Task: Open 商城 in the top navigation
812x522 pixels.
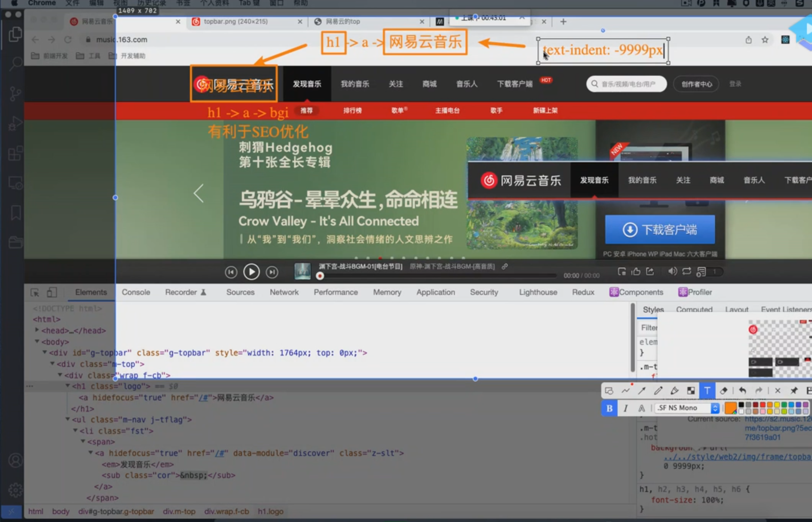Action: pos(430,84)
